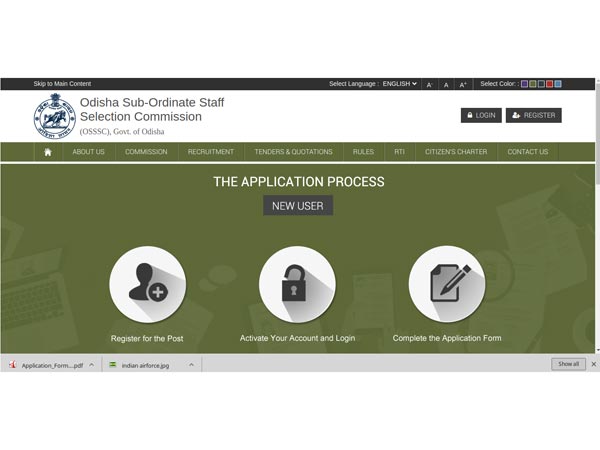
Task: Click the REGISTER button
Action: (x=533, y=115)
